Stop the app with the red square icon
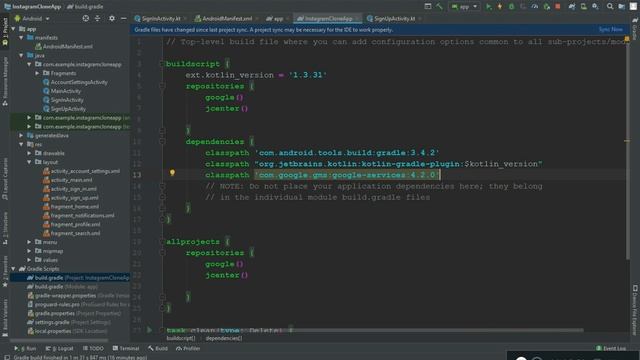The height and width of the screenshot is (360, 640). (558, 7)
